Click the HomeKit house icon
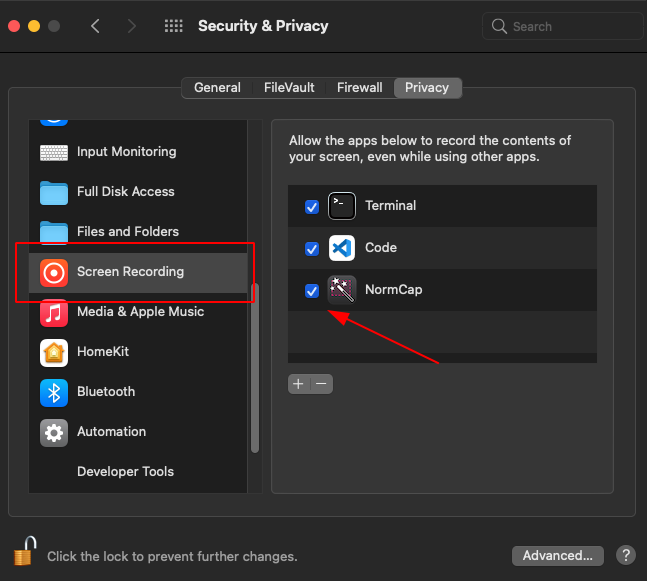647x581 pixels. [x=54, y=352]
